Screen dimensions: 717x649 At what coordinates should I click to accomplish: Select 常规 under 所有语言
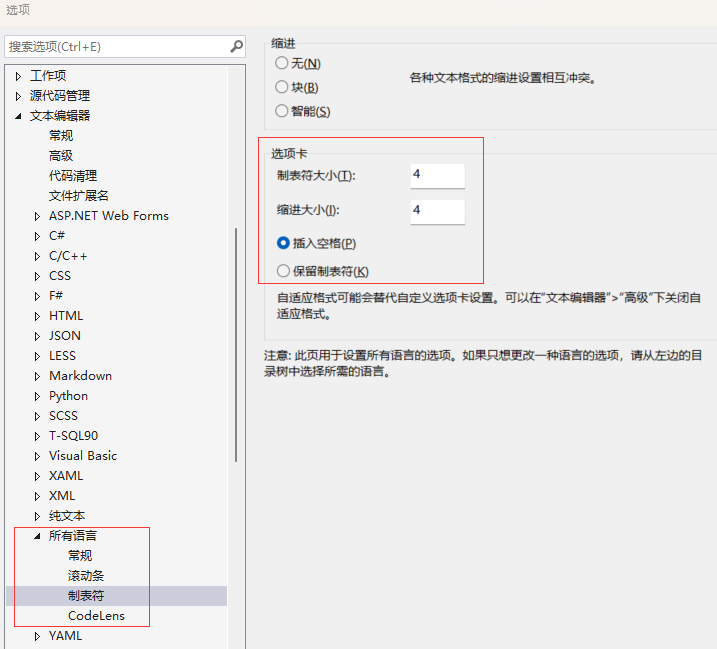[80, 556]
